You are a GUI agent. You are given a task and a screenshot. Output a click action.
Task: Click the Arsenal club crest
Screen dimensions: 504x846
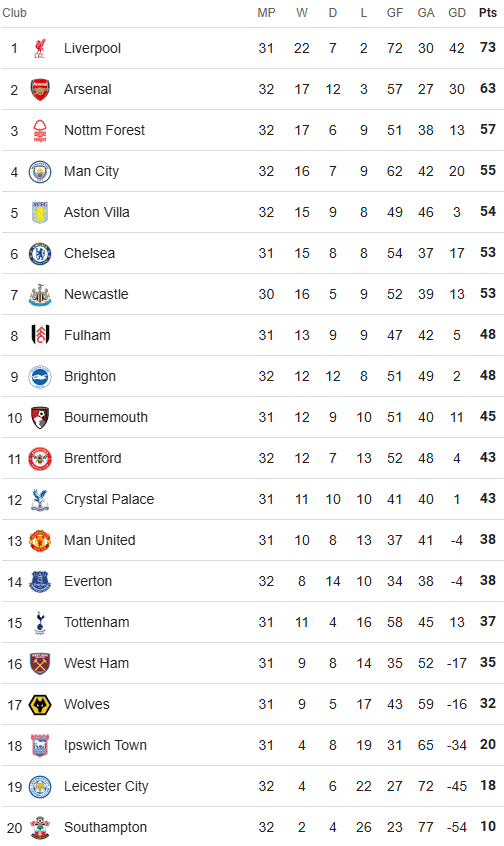click(x=40, y=90)
